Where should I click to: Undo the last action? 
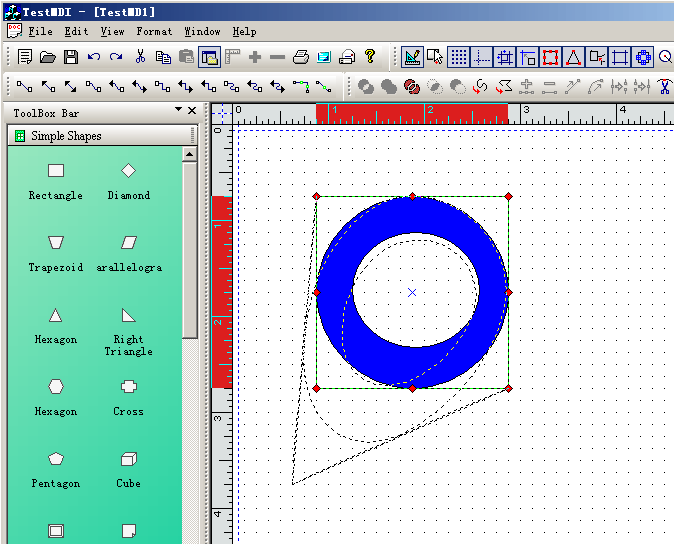pos(94,57)
